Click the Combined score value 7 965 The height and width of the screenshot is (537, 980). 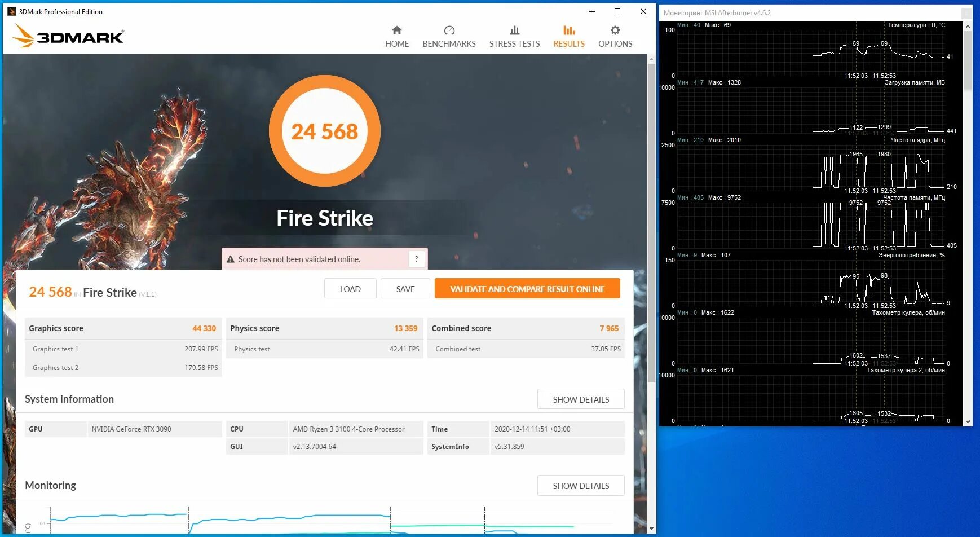point(609,328)
